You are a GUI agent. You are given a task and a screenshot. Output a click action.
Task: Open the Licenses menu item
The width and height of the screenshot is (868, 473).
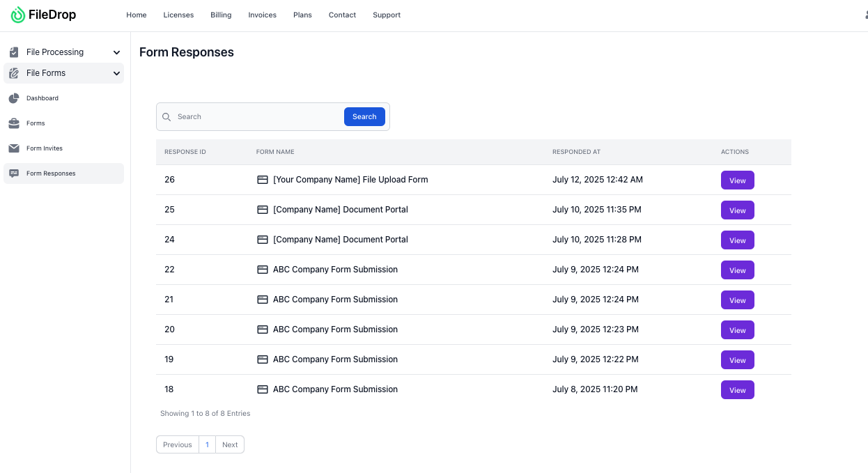(178, 15)
